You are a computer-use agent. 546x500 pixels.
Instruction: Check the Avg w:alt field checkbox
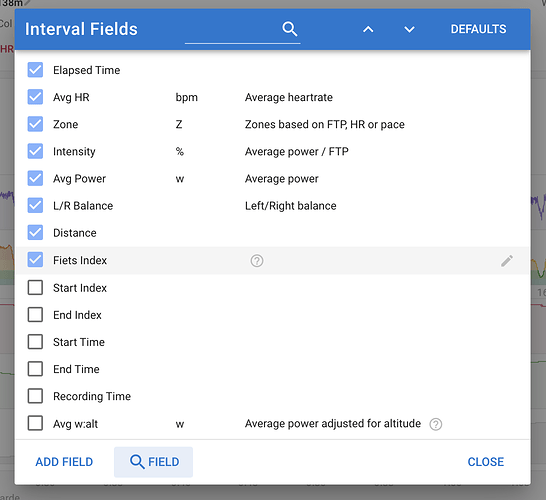coord(35,423)
